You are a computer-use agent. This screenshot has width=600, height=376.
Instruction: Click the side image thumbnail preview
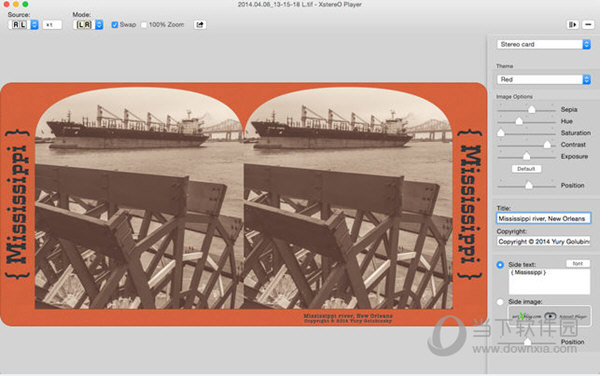(549, 316)
